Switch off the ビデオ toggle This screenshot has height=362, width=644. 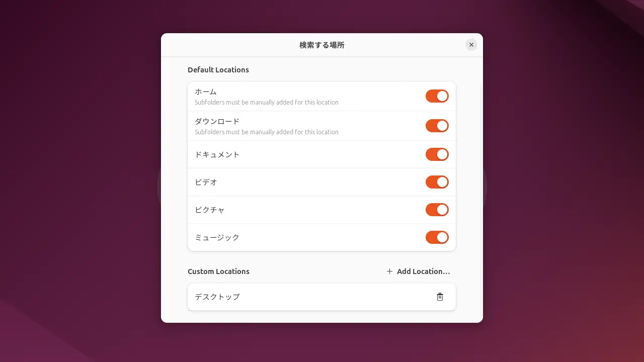pyautogui.click(x=437, y=182)
